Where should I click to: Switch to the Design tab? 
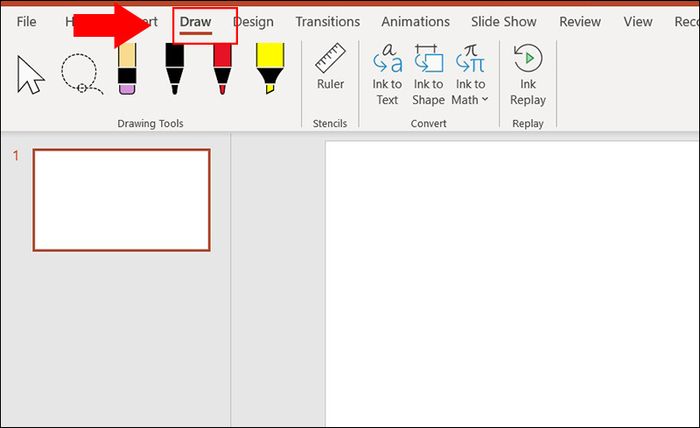pos(254,21)
